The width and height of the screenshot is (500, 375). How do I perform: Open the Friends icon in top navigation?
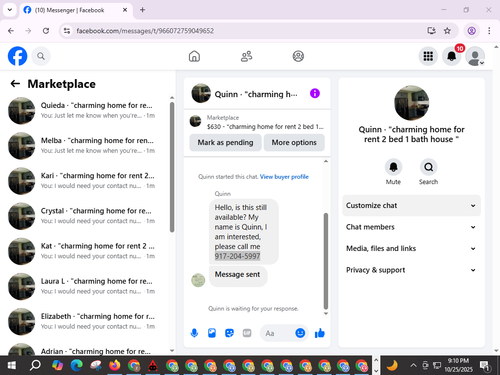coord(246,56)
